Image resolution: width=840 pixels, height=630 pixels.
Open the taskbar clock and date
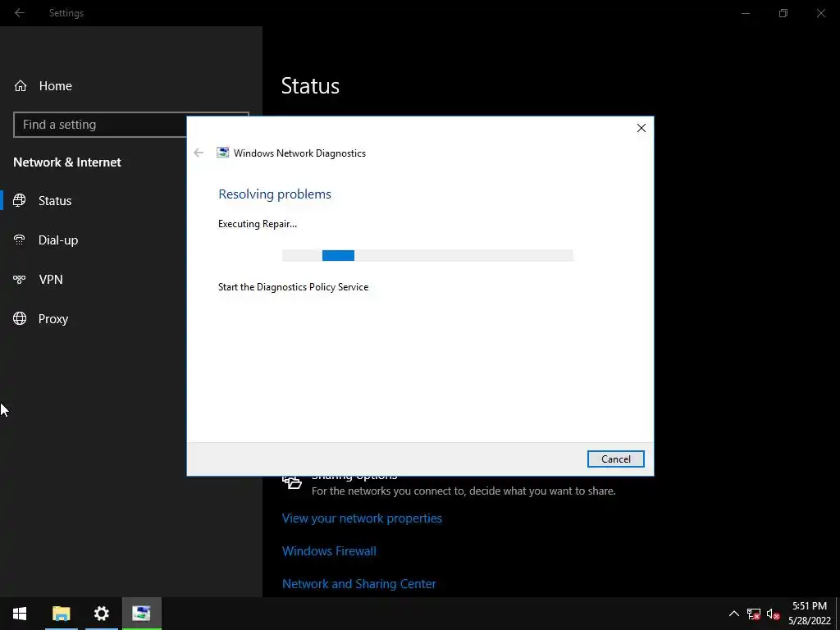(x=810, y=614)
